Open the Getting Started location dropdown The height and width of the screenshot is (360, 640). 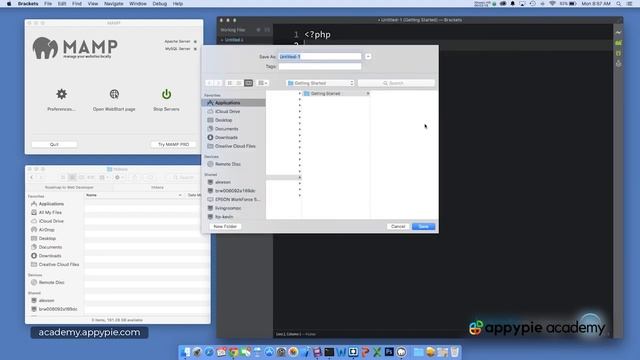[x=320, y=83]
